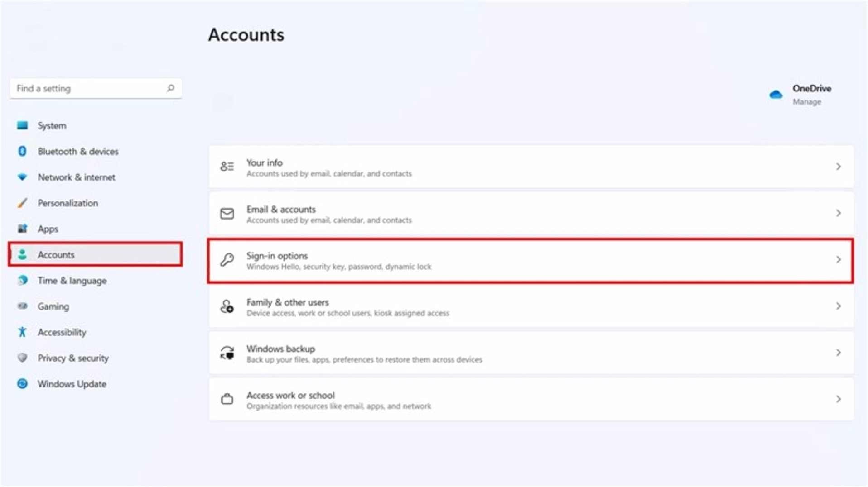
Task: Select Time & language in the sidebar
Action: (x=71, y=280)
